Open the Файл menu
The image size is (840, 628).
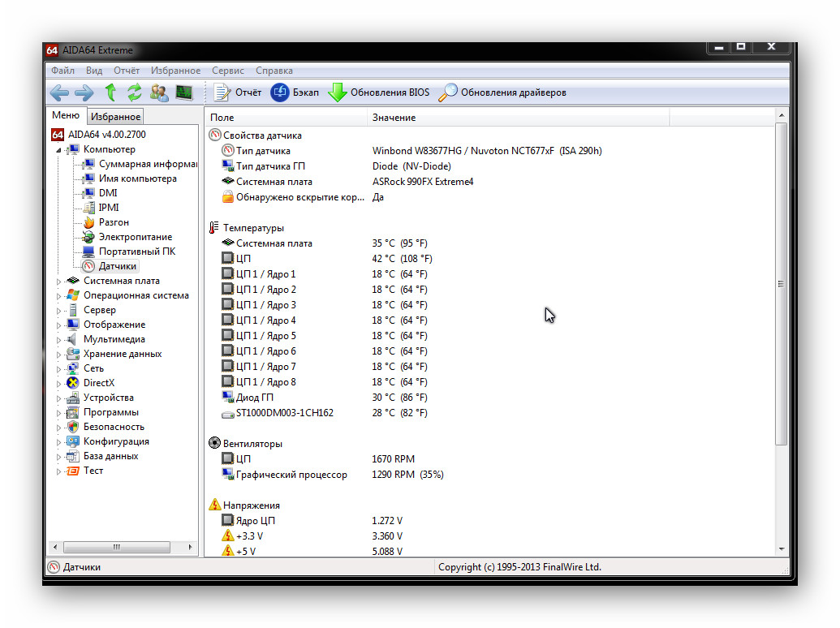[x=62, y=71]
